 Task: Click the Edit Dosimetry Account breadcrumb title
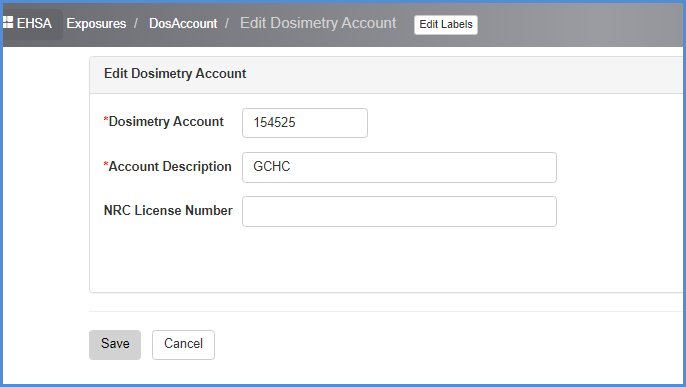[318, 23]
